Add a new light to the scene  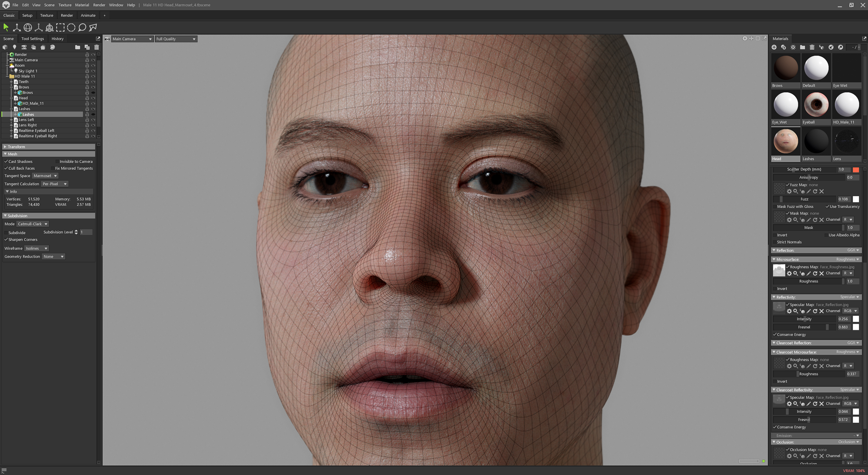click(x=15, y=47)
